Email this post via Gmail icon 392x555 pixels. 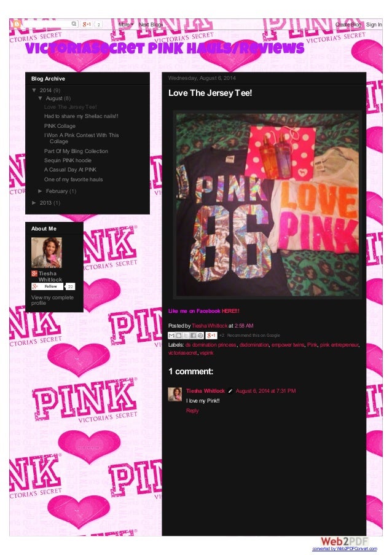[171, 335]
